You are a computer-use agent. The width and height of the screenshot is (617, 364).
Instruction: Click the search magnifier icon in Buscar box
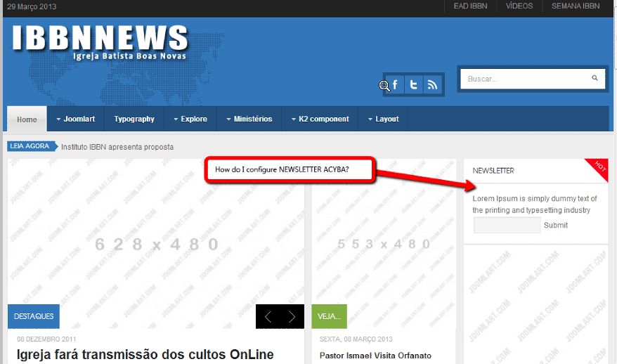595,78
